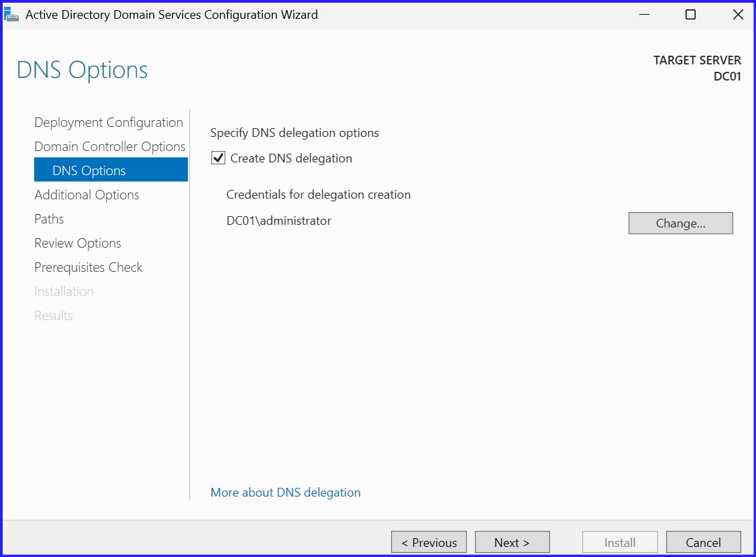Cancel the configuration wizard
This screenshot has height=557, width=756.
pyautogui.click(x=703, y=542)
